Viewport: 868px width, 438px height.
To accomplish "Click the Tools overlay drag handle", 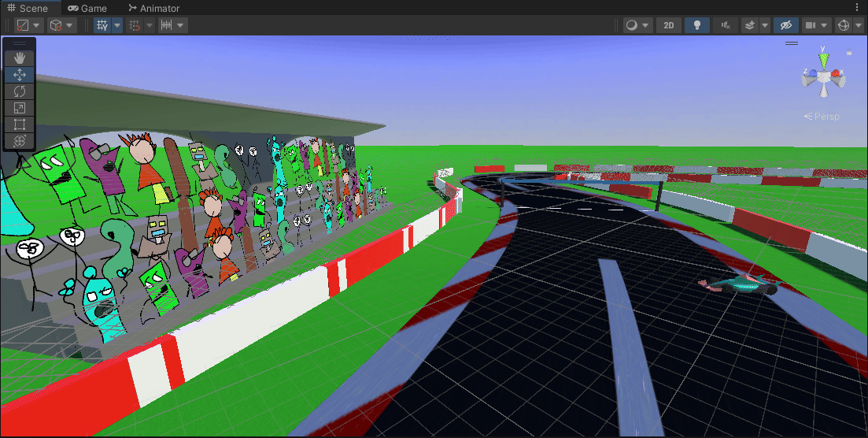I will [x=20, y=43].
